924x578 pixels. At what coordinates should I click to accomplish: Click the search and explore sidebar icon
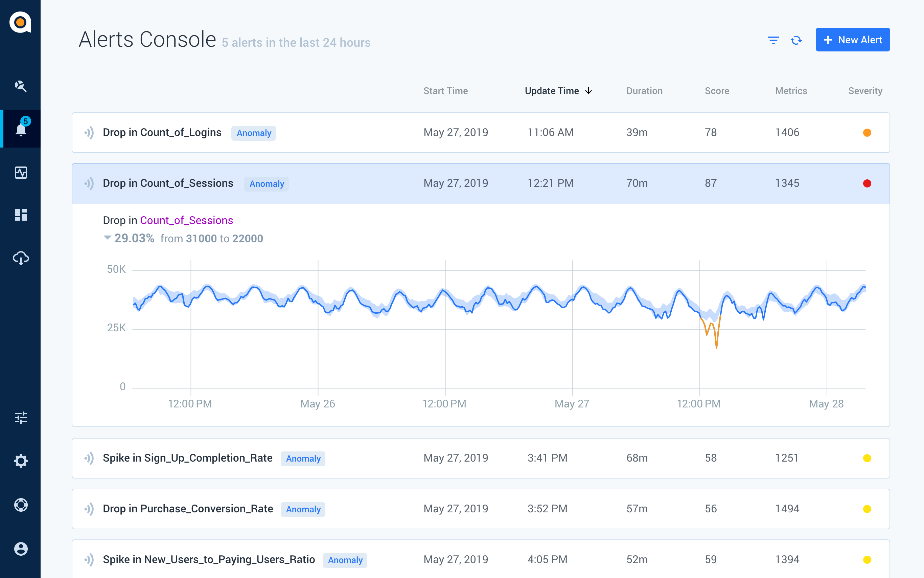click(x=21, y=86)
